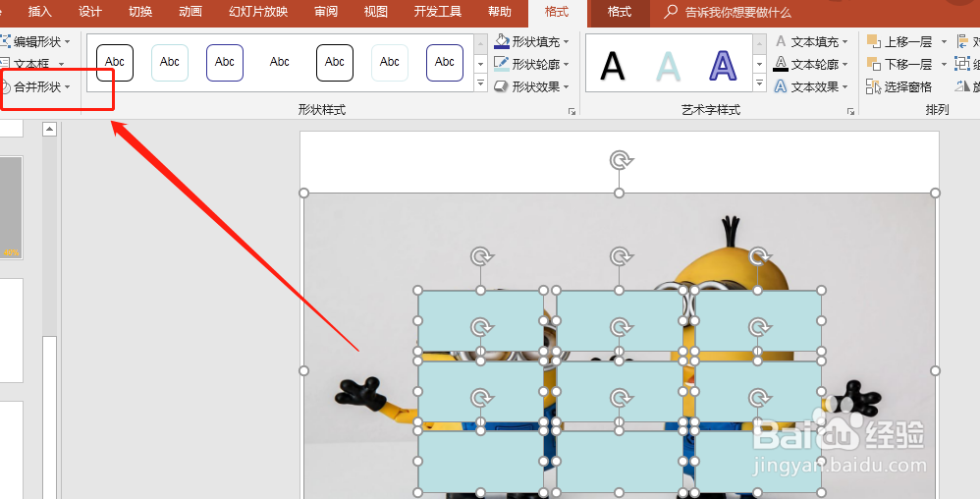Click the picture's top-left corner handle
The image size is (980, 499).
(x=303, y=193)
